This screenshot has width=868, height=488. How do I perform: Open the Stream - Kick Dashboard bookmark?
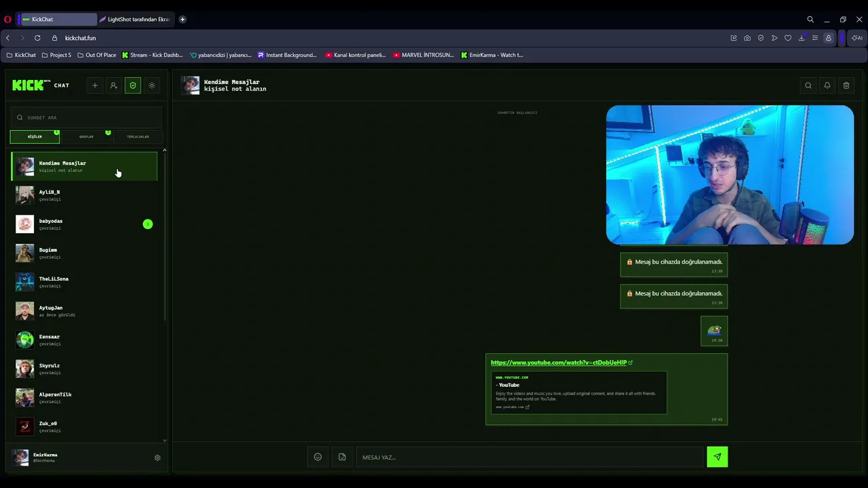pos(153,55)
